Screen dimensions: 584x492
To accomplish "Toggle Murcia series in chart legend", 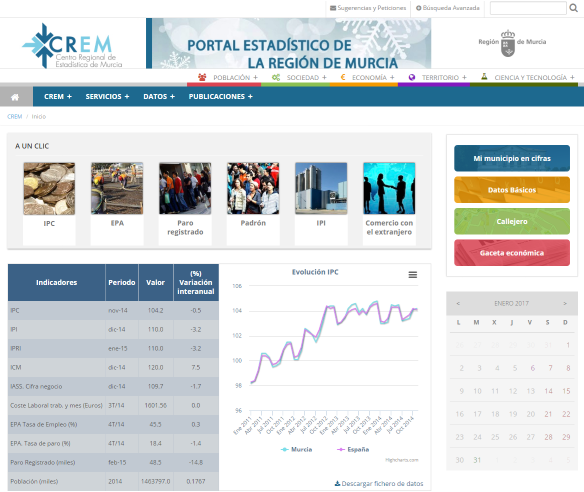I will click(296, 450).
